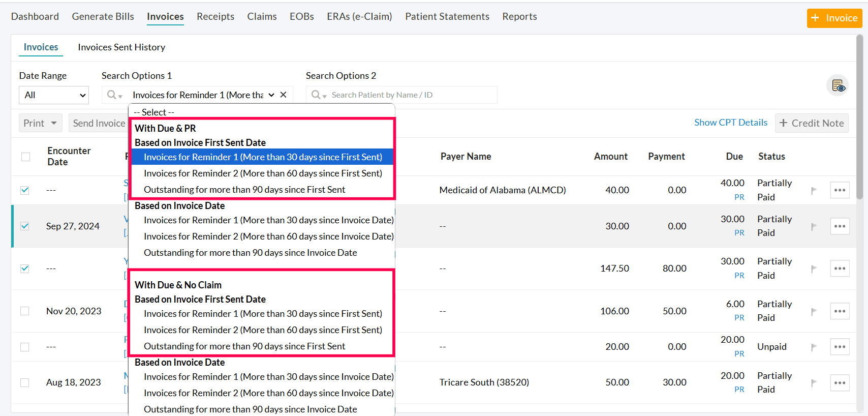Viewport: 868px width, 416px height.
Task: Click the Show CPT Details link
Action: click(x=730, y=123)
